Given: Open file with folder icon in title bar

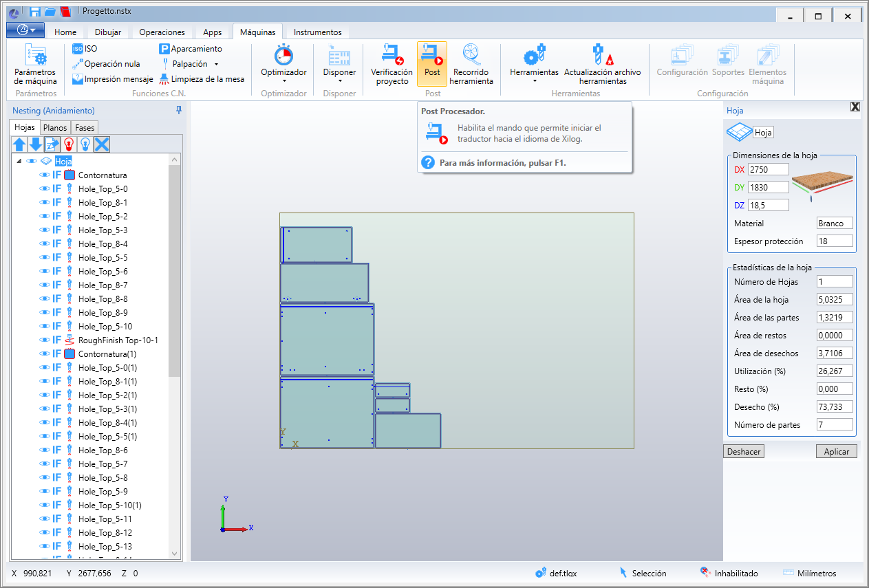Looking at the screenshot, I should [x=50, y=11].
